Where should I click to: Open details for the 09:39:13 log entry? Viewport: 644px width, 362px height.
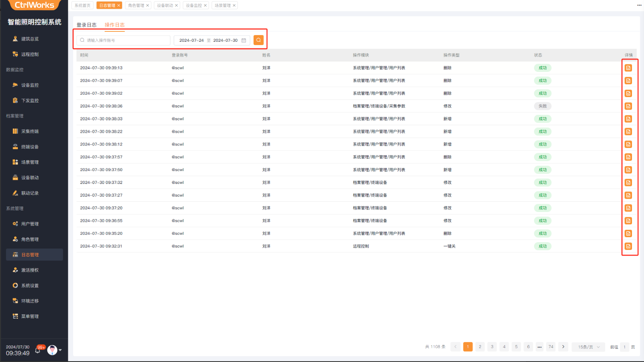(628, 68)
